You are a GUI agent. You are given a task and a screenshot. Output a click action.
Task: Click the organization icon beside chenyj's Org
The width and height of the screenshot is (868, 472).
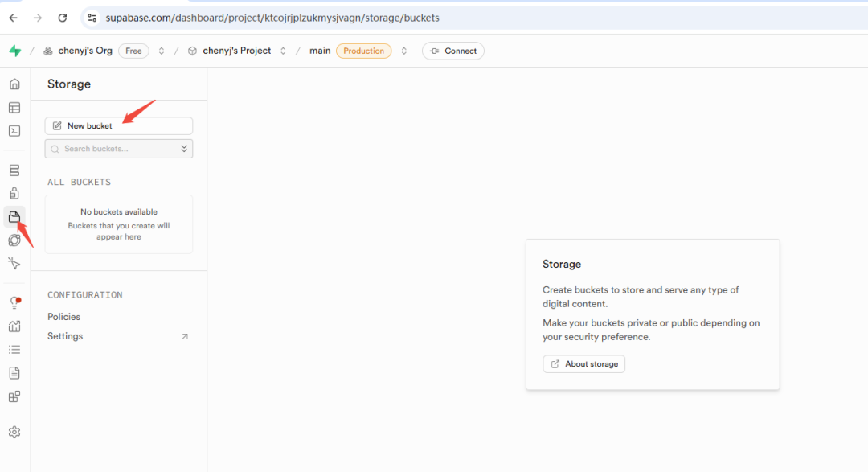48,51
